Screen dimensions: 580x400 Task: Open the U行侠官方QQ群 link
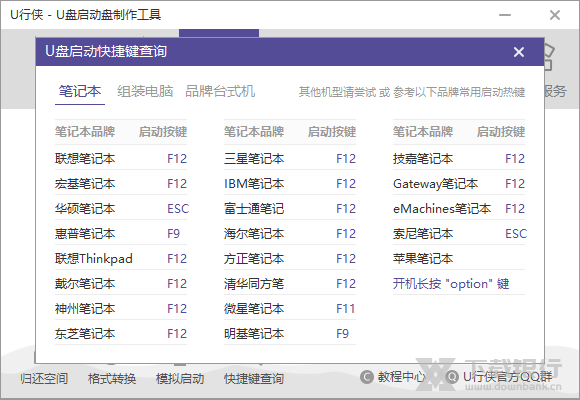click(508, 377)
